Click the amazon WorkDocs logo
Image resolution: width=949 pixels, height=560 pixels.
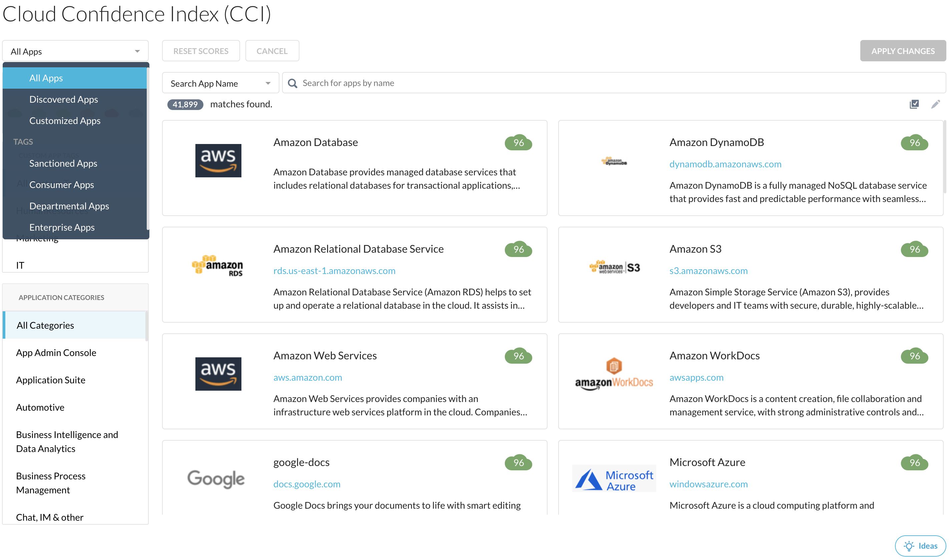614,374
